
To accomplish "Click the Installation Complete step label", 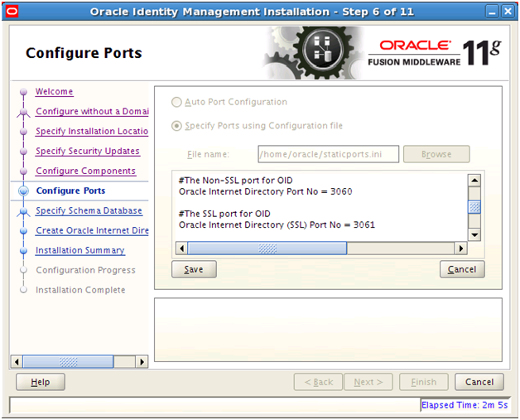I will [80, 290].
